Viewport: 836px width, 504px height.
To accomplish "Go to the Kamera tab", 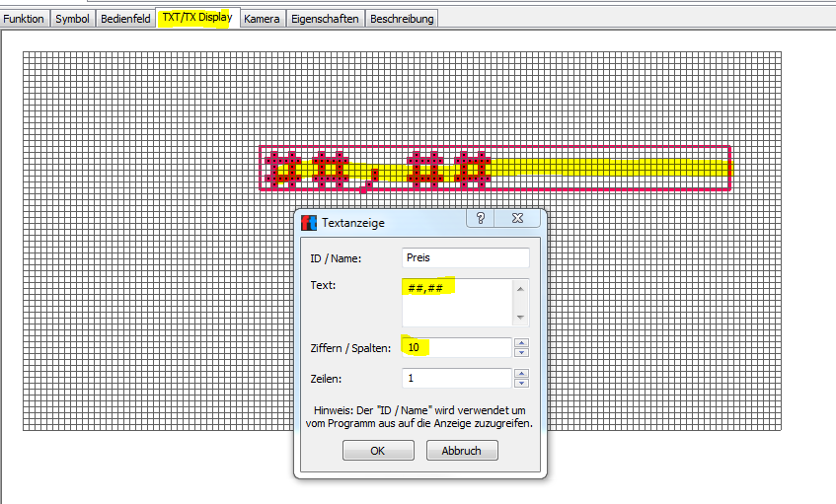I will tap(263, 19).
